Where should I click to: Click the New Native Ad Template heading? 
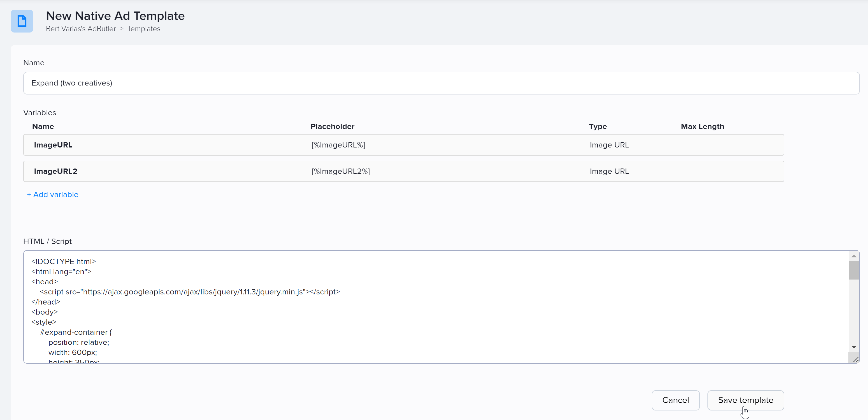[115, 16]
